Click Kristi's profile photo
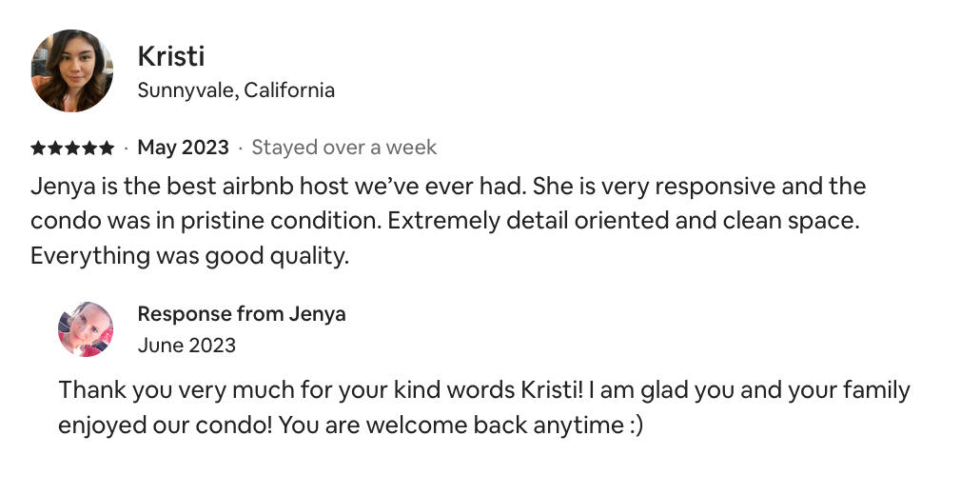 tap(72, 71)
